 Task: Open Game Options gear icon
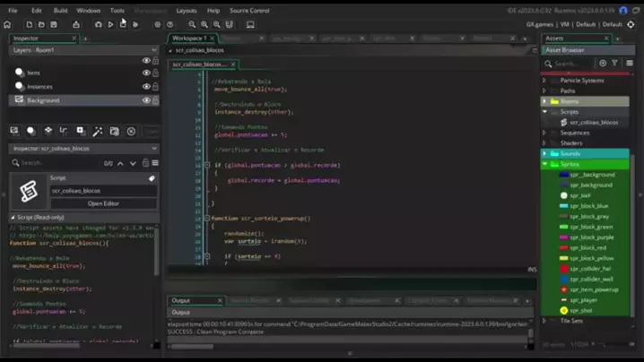tap(157, 24)
